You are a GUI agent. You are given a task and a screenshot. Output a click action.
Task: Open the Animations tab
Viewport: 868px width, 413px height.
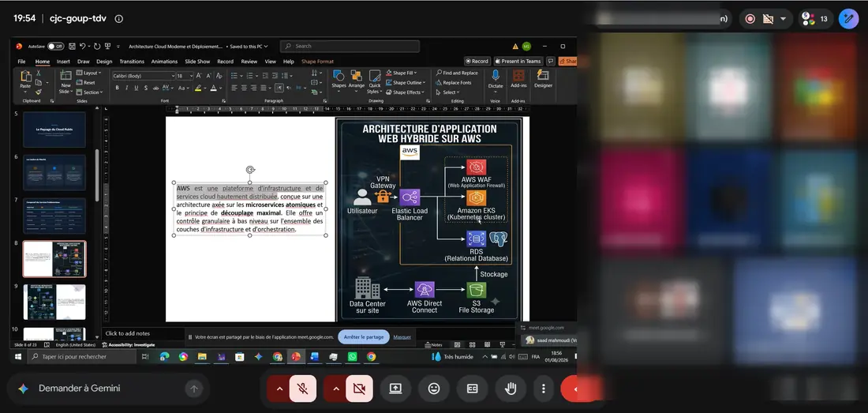(164, 62)
